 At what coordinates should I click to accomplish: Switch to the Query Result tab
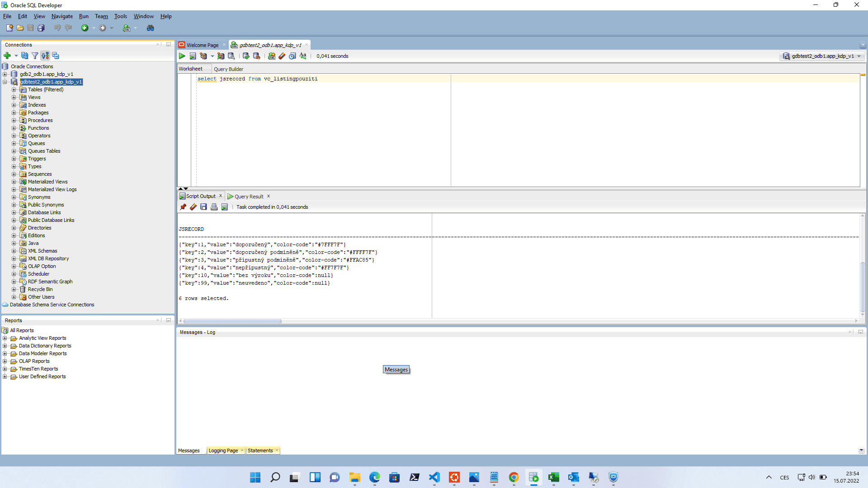click(249, 197)
